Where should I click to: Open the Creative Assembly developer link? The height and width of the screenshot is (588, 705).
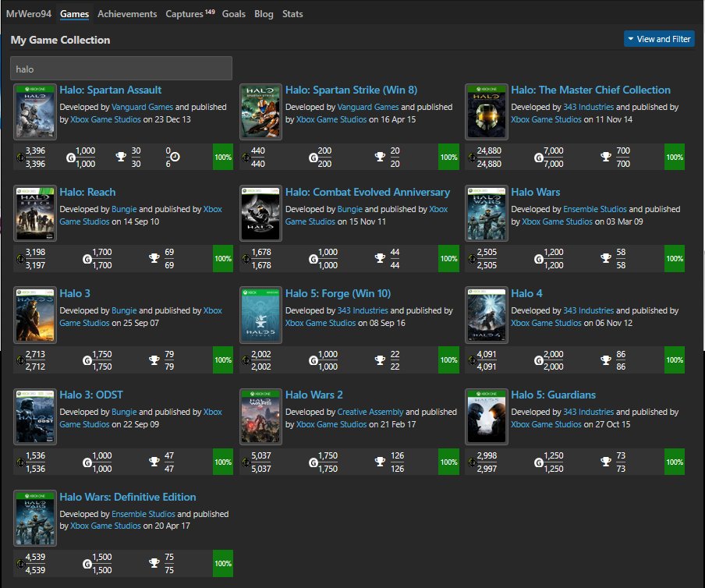pos(370,412)
